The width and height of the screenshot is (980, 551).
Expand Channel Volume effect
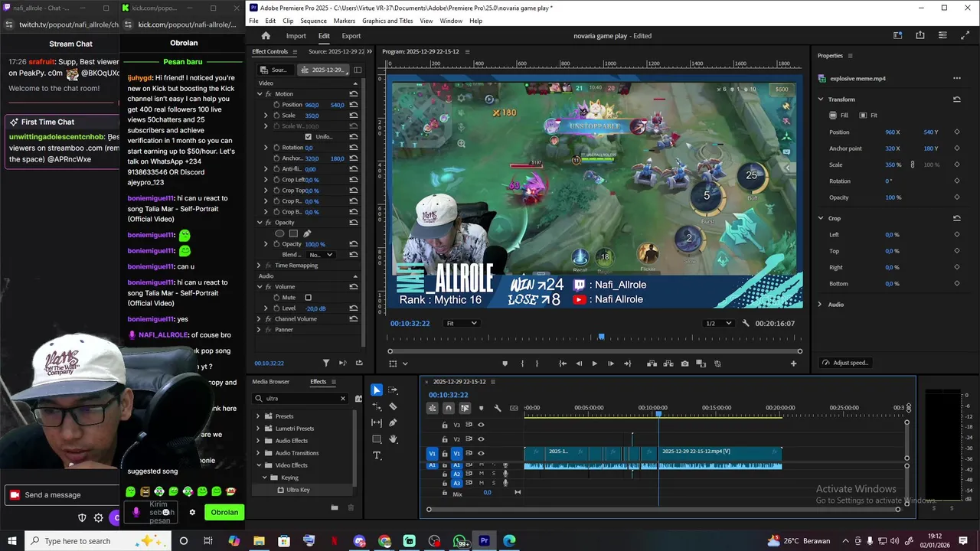tap(260, 319)
